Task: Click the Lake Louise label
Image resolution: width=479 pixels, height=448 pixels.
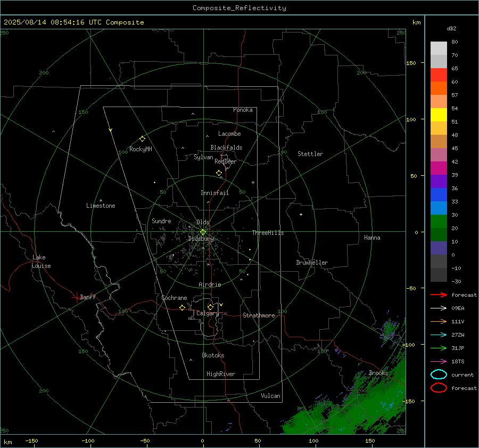Action: point(41,262)
